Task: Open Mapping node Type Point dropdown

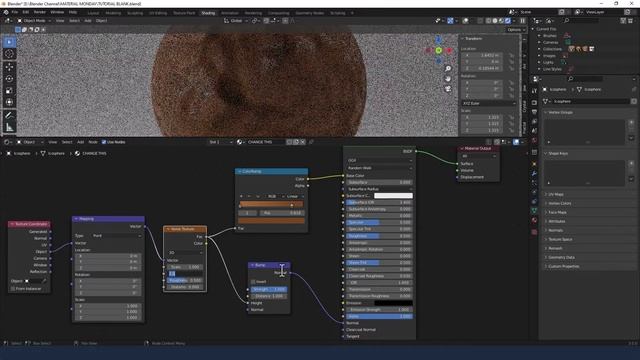Action: (x=116, y=236)
